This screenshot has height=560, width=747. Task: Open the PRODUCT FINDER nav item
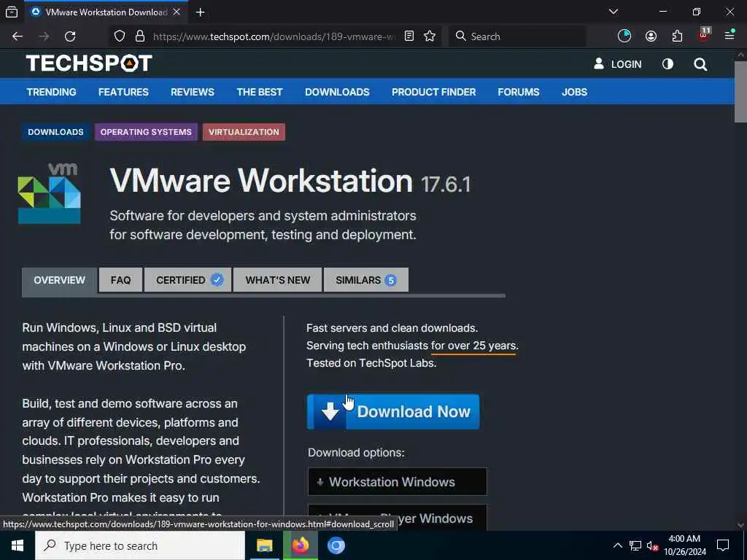433,92
